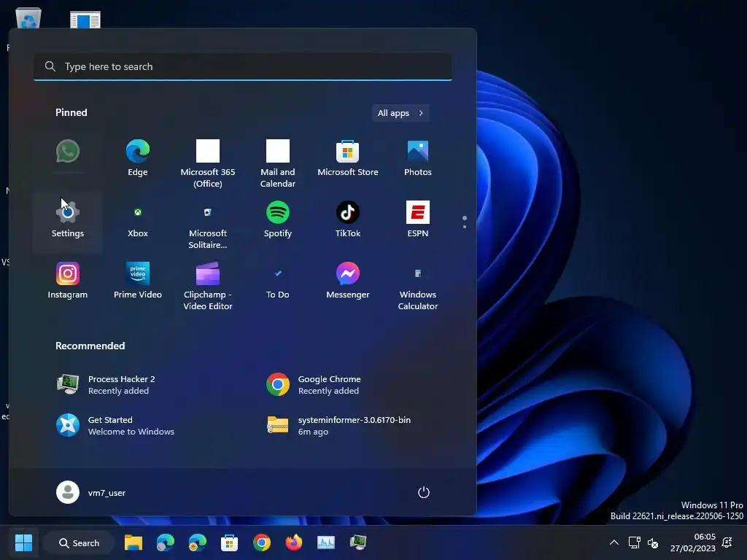Open File Explorer from the taskbar
This screenshot has height=560, width=747.
coord(133,542)
